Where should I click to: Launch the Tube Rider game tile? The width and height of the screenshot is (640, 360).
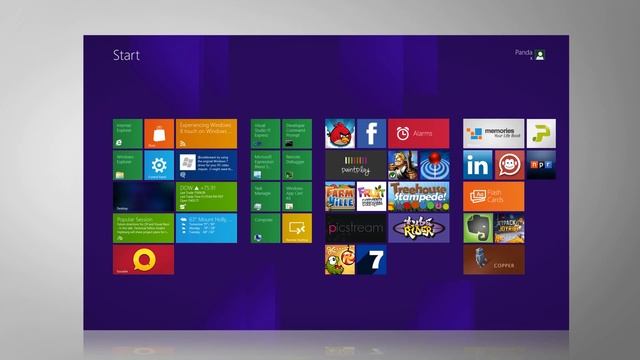pyautogui.click(x=419, y=228)
